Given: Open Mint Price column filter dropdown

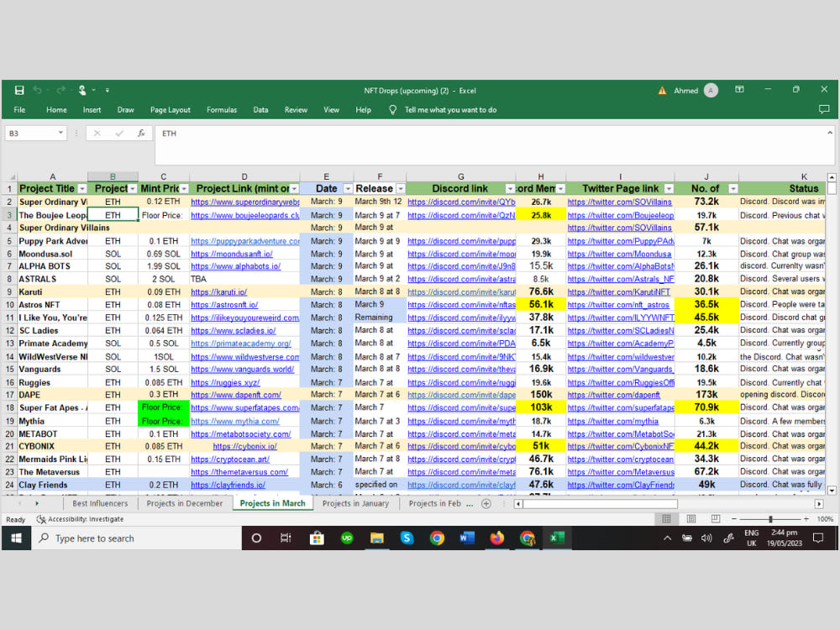Looking at the screenshot, I should 184,188.
